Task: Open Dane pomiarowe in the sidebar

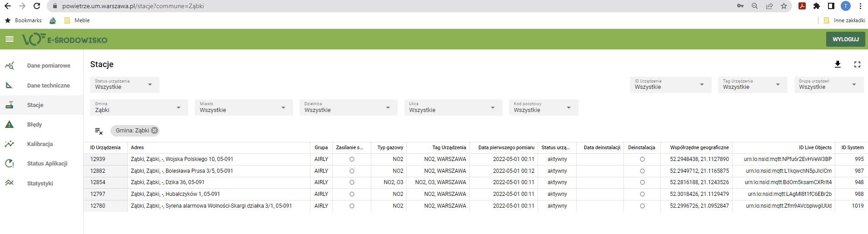Action: coord(48,66)
